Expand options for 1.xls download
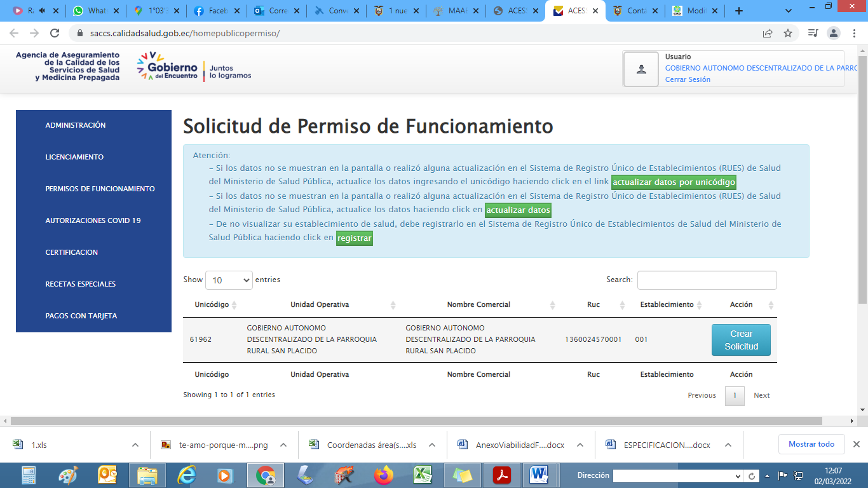The width and height of the screenshot is (868, 488). [135, 445]
